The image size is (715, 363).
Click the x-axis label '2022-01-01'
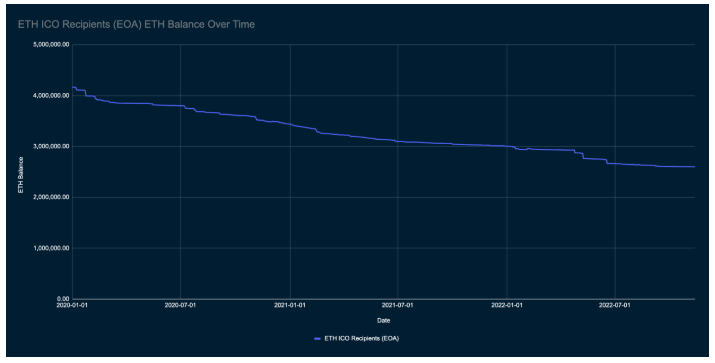[x=507, y=306]
